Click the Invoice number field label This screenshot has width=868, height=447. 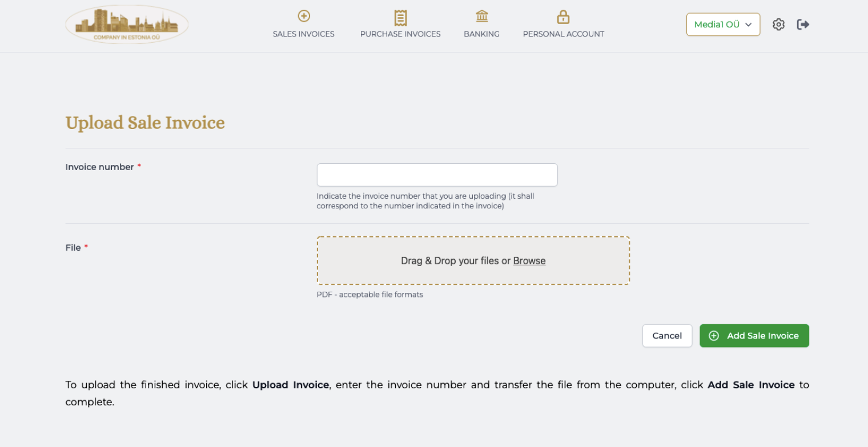pyautogui.click(x=99, y=167)
